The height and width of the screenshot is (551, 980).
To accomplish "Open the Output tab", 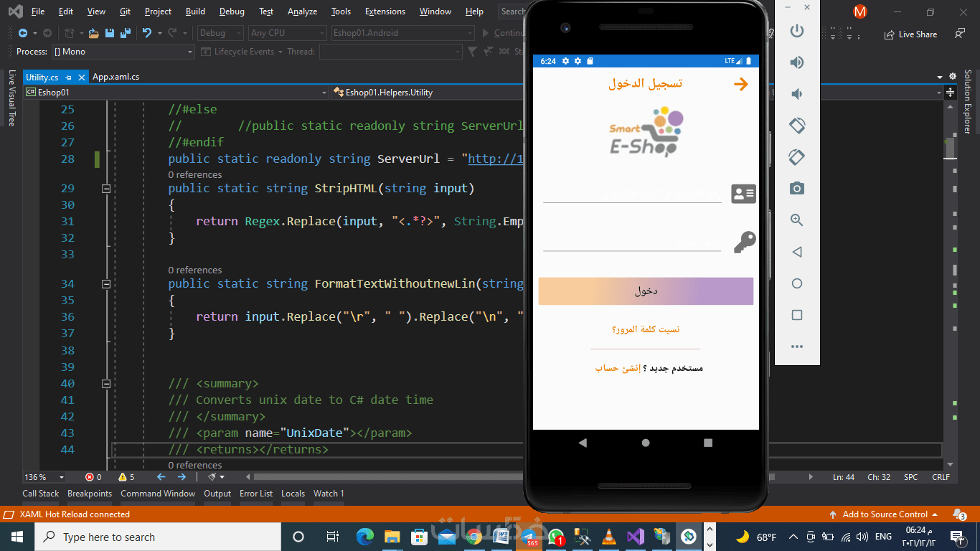I will click(x=217, y=494).
